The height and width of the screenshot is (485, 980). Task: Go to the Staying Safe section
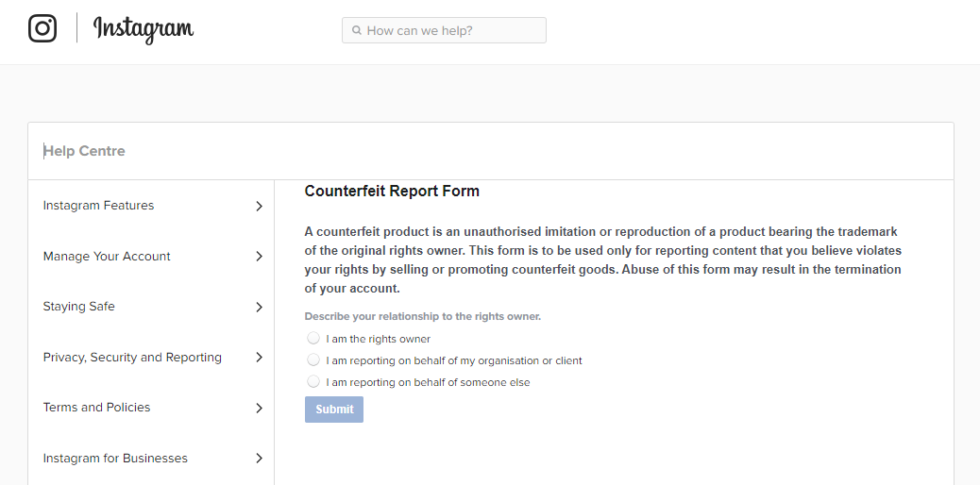78,307
